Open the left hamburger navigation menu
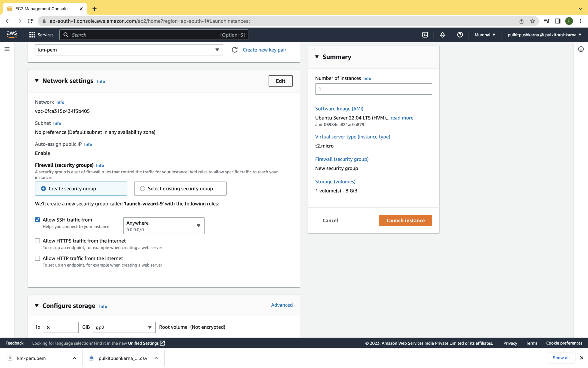588x368 pixels. point(7,49)
